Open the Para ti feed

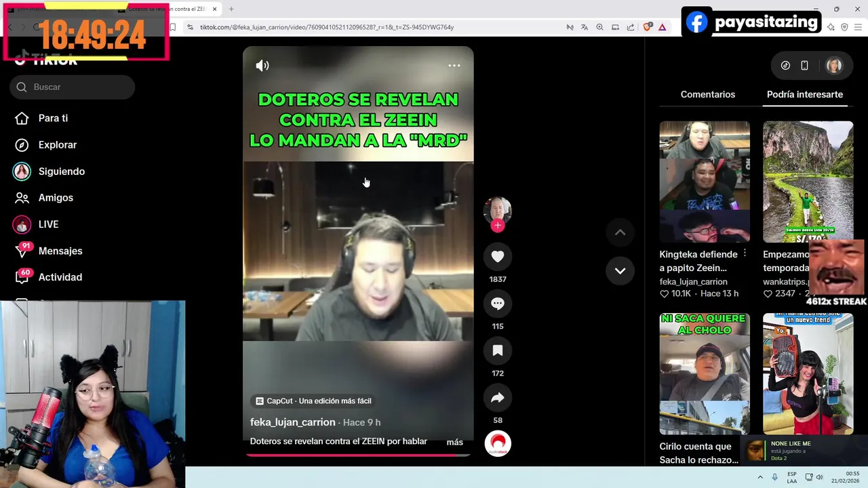click(53, 118)
